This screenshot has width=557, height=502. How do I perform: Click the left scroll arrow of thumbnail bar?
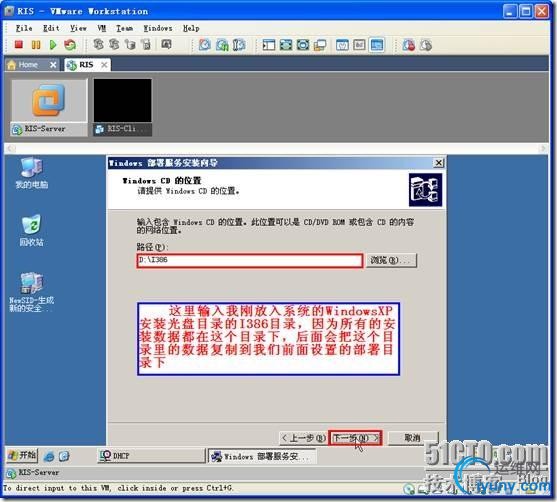[10, 148]
